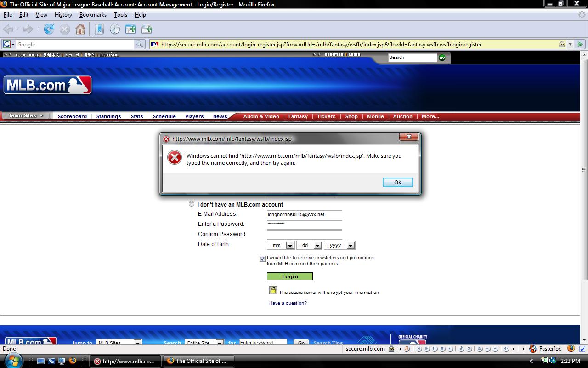Open the Standings navigation link

pyautogui.click(x=109, y=116)
